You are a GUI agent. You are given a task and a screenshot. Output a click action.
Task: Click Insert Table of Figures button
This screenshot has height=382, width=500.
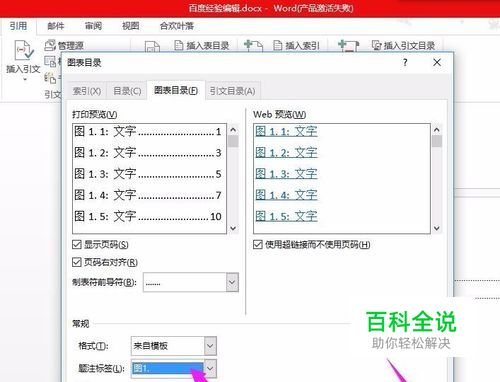click(202, 46)
